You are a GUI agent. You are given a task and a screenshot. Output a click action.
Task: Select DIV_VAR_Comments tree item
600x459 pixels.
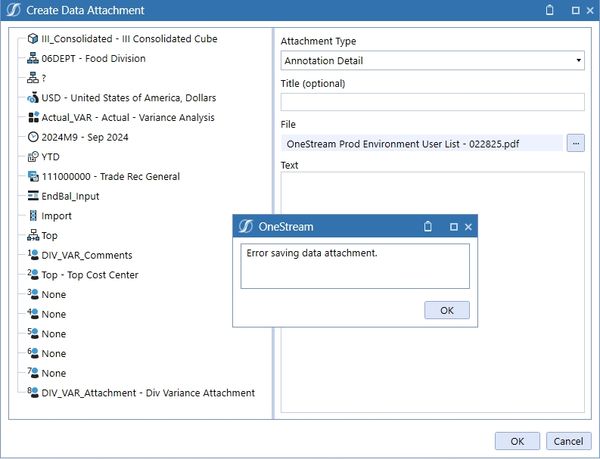[x=85, y=255]
